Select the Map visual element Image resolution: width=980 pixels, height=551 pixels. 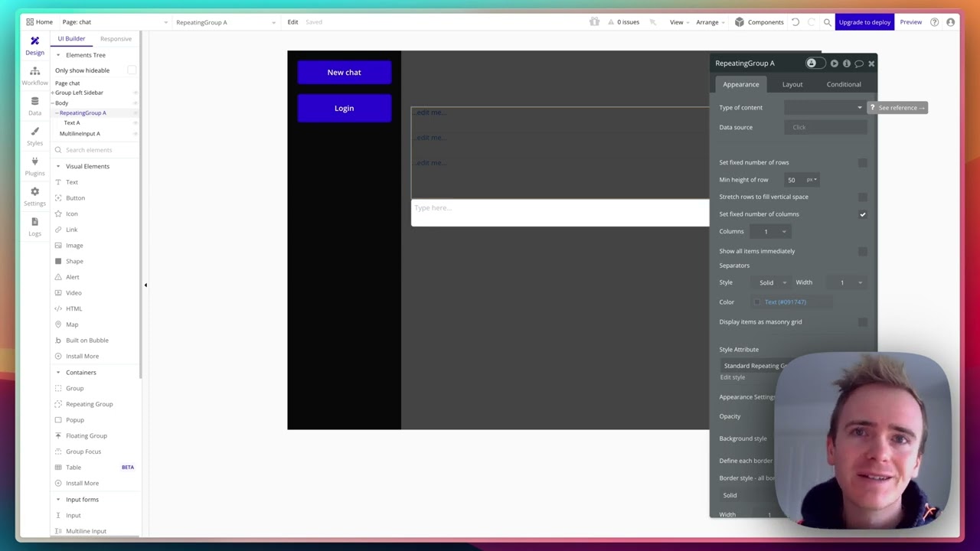[72, 324]
